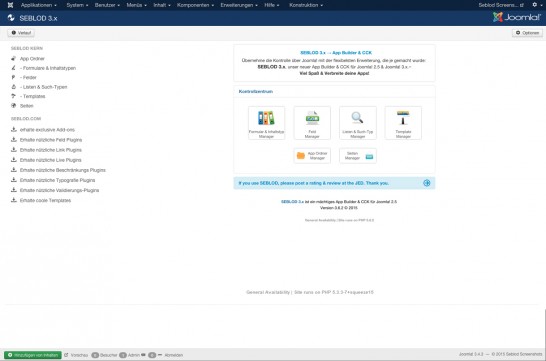Click the pencil icon beside Formulare & Inhaltstypen
Screen dimensions: 546x361
tap(14, 68)
